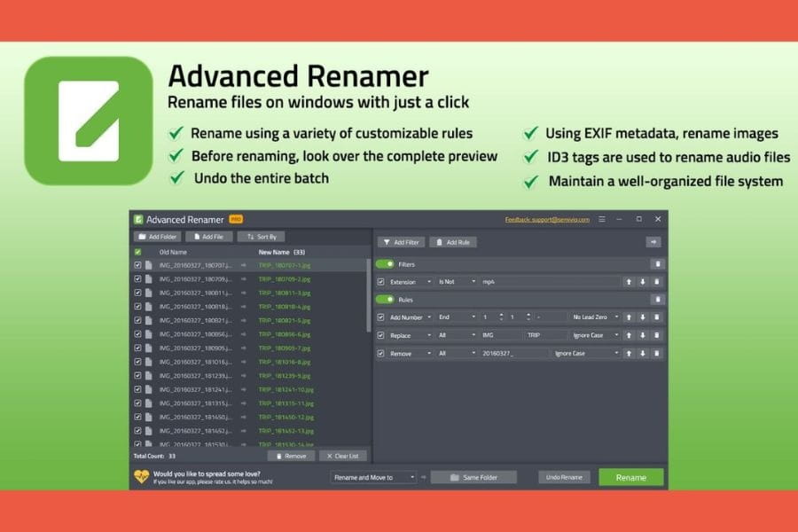Turn off the Filters toggle switch
Image resolution: width=798 pixels, height=532 pixels.
(x=385, y=264)
